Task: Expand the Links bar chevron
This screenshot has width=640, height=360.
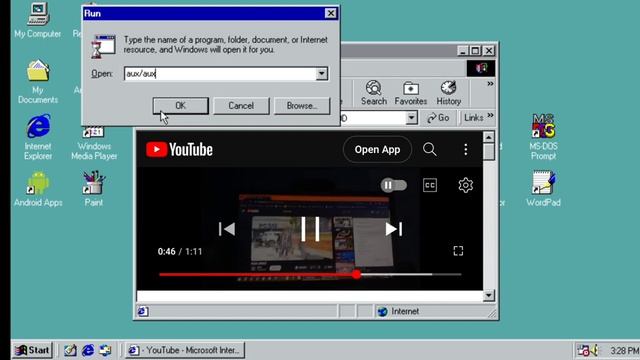Action: 490,116
